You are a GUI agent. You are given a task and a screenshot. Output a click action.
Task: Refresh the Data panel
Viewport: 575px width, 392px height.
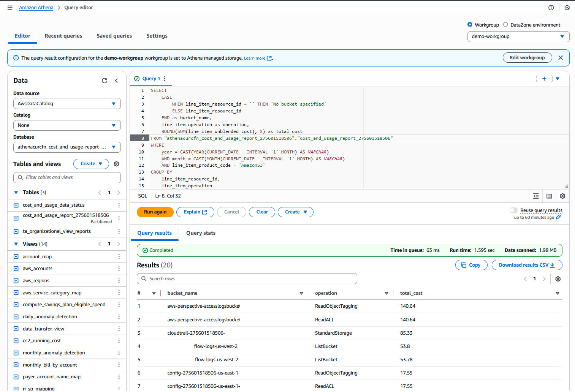pos(105,81)
